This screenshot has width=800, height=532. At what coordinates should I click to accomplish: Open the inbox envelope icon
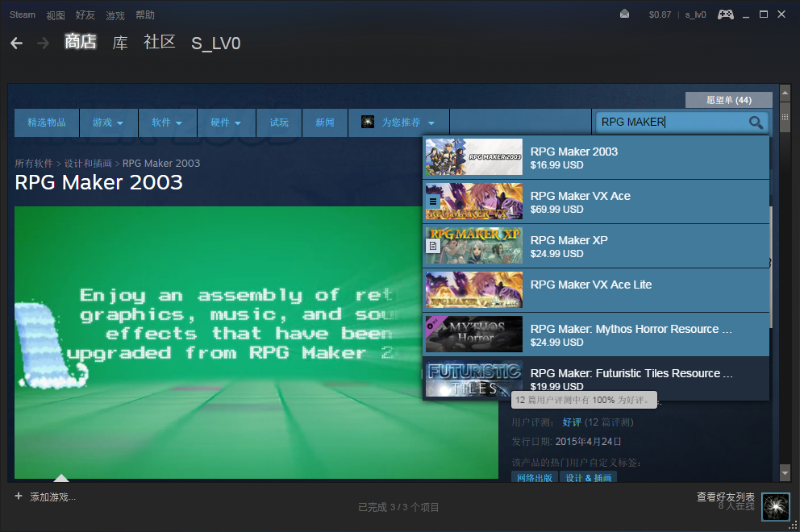click(624, 15)
